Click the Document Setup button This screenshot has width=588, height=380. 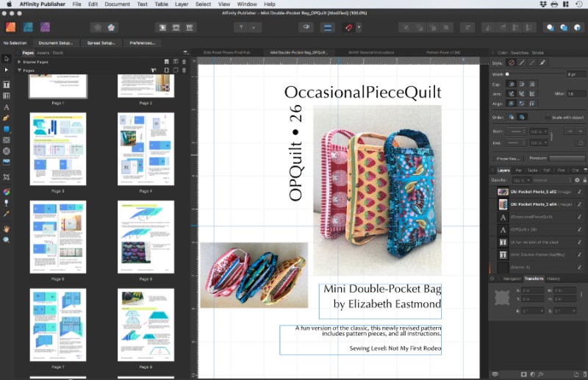click(x=54, y=43)
